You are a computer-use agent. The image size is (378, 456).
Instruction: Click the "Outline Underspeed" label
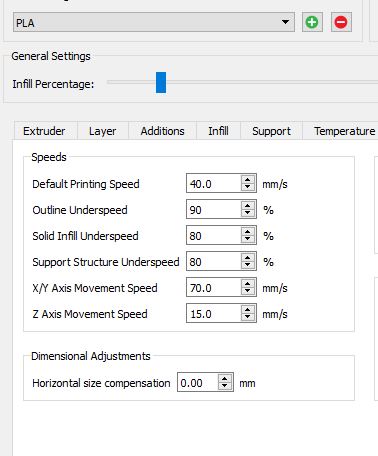(80, 210)
